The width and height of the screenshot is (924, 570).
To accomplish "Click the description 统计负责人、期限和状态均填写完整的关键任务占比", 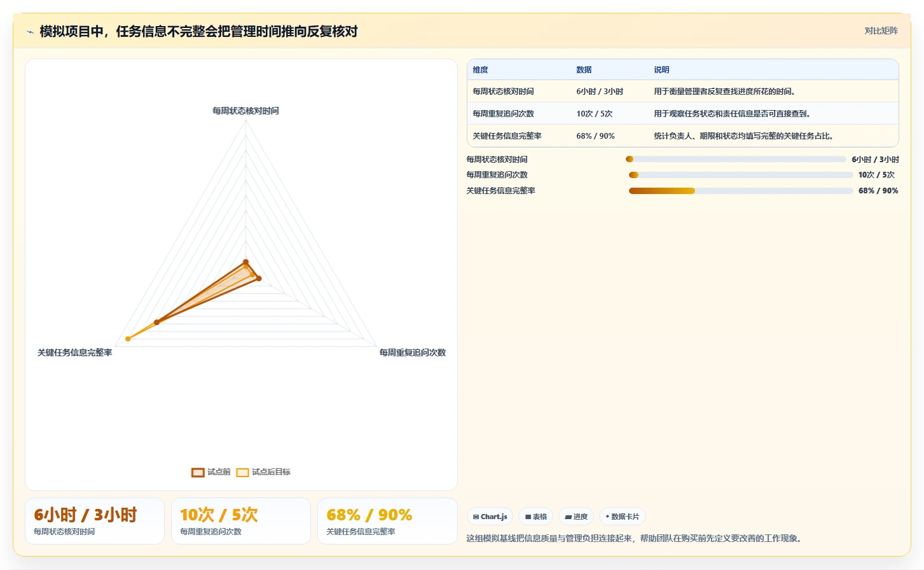I will [x=743, y=136].
